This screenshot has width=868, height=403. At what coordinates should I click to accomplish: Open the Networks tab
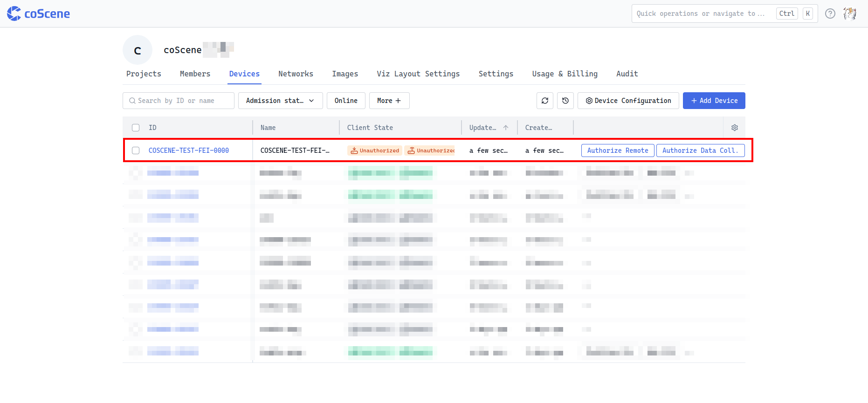click(296, 74)
